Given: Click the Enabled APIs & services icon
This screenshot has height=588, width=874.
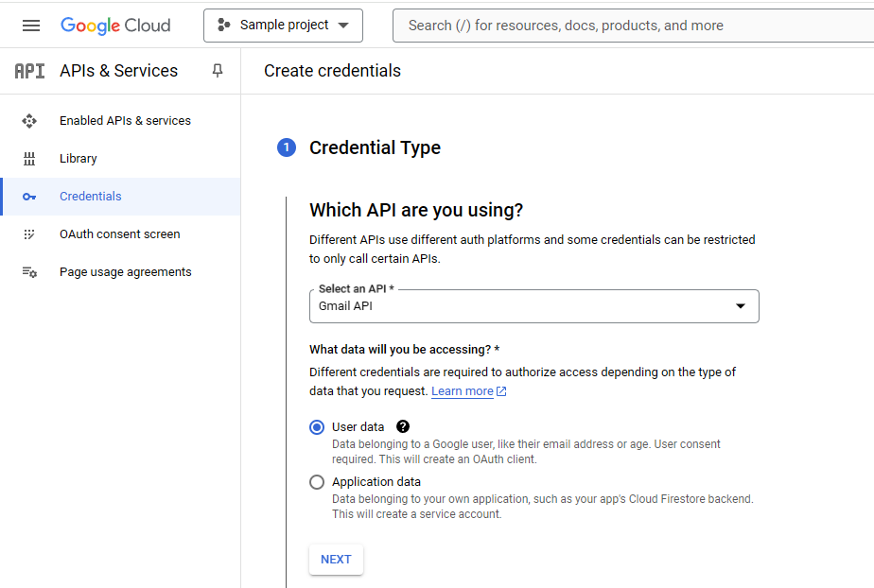Looking at the screenshot, I should click(x=29, y=121).
